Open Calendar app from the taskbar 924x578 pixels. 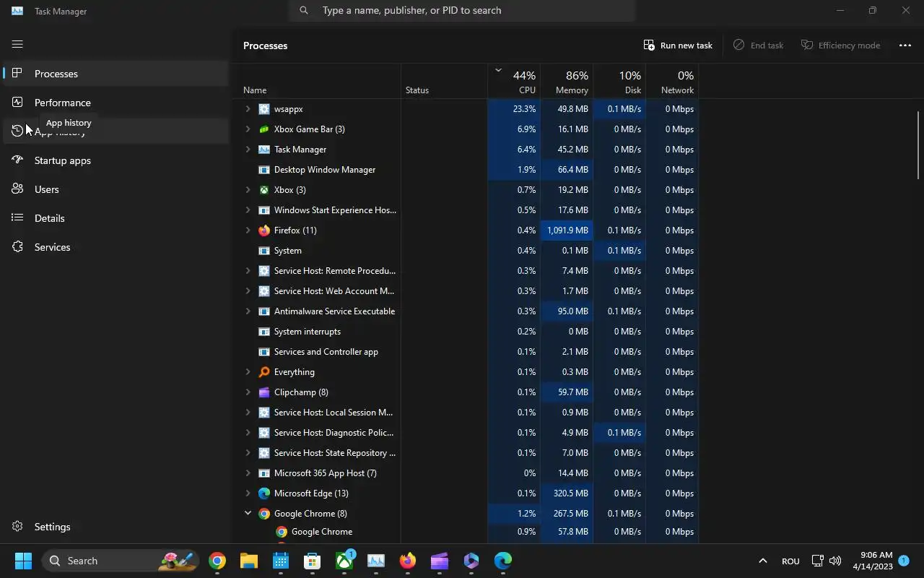(x=281, y=561)
